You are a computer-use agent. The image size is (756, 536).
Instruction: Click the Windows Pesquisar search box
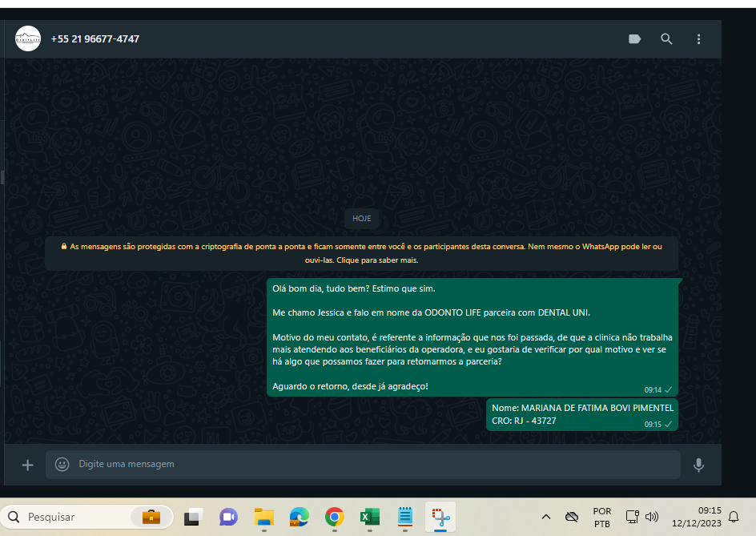click(86, 517)
